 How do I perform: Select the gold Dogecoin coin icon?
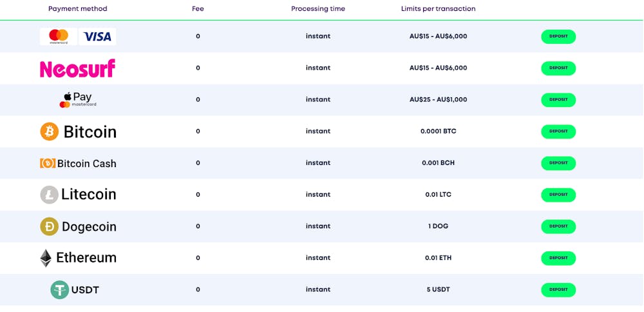(x=50, y=226)
